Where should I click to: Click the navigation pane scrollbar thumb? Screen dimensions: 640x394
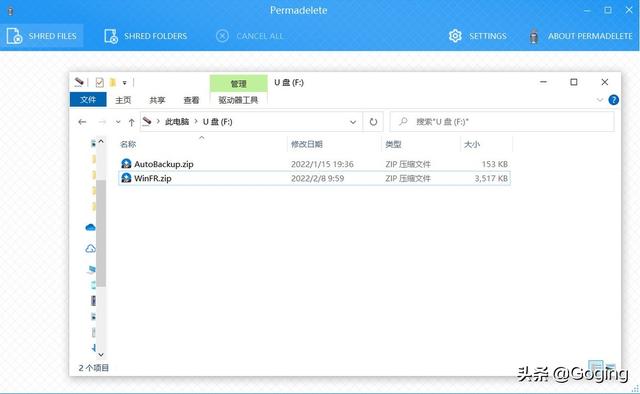tap(101, 233)
